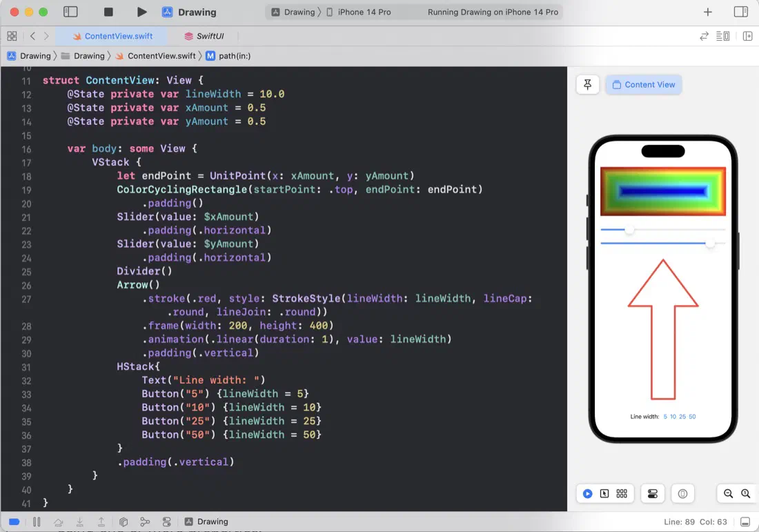The width and height of the screenshot is (759, 532).
Task: Toggle the inspector sidebar panel
Action: 740,12
